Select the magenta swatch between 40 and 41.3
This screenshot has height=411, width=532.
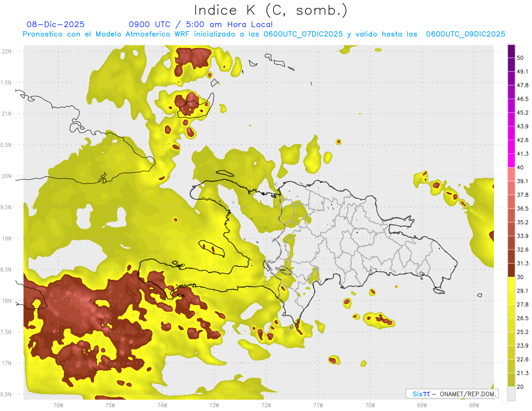point(511,160)
